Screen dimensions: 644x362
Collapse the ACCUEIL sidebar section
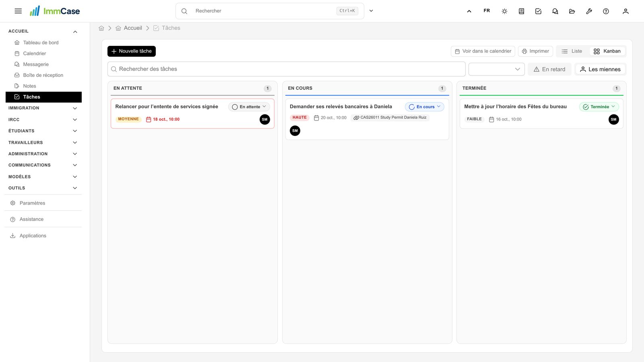(43, 31)
